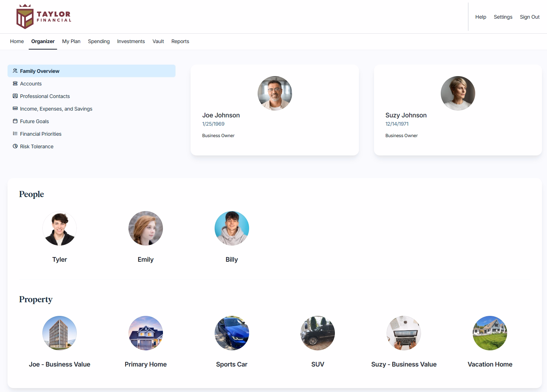
Task: Click the Suzy - Business Value label
Action: (x=404, y=364)
